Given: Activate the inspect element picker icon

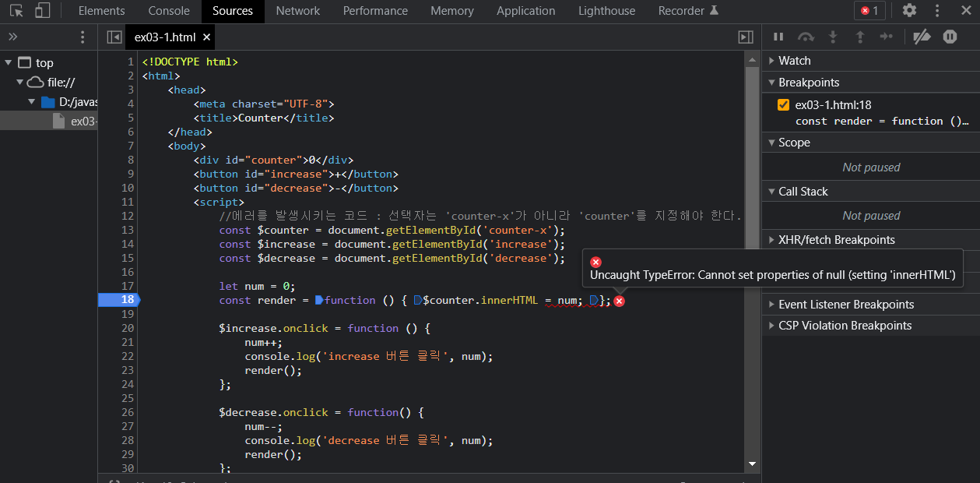Looking at the screenshot, I should (x=16, y=11).
